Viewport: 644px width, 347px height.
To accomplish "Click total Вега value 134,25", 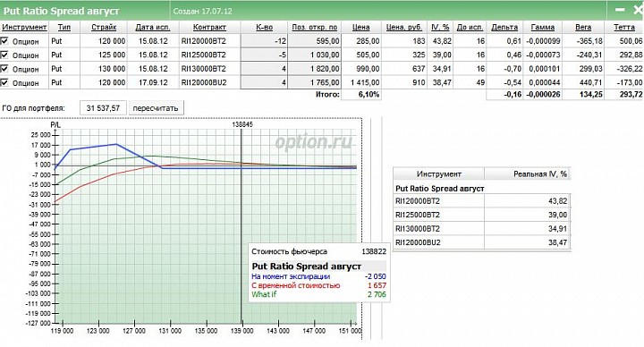I will click(590, 95).
